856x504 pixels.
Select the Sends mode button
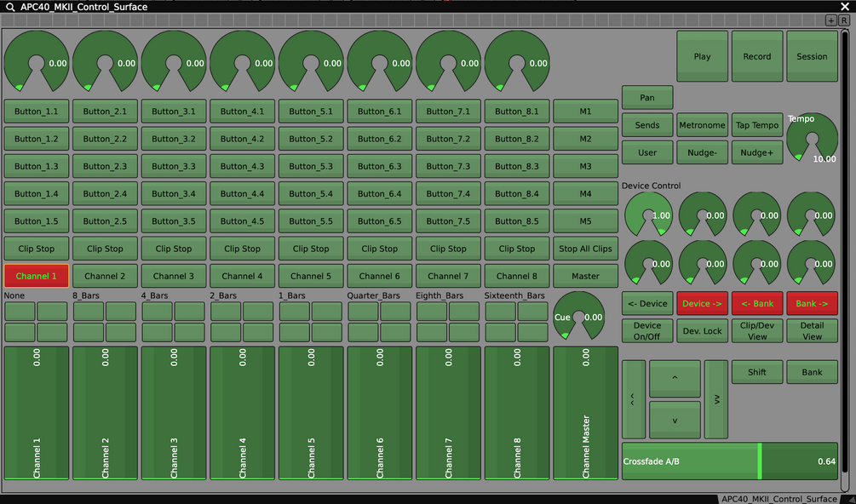(647, 125)
